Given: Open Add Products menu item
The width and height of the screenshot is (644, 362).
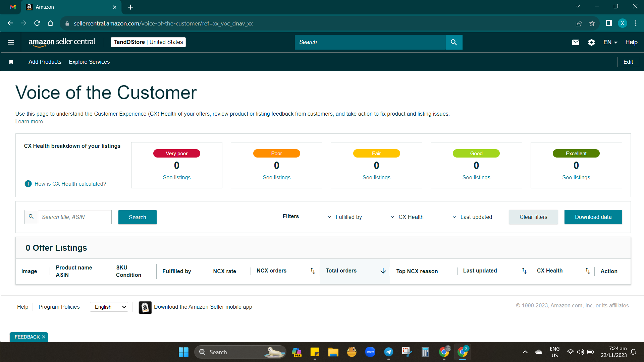Looking at the screenshot, I should [45, 62].
